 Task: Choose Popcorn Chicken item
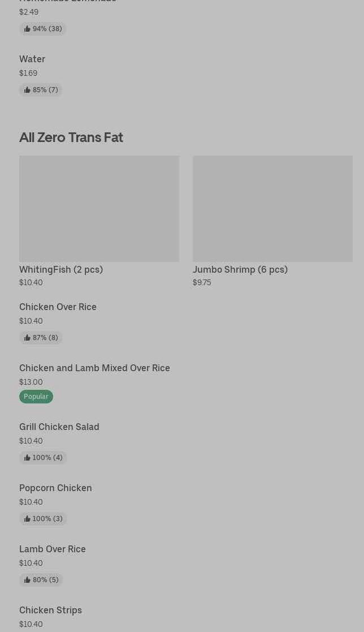pos(55,488)
